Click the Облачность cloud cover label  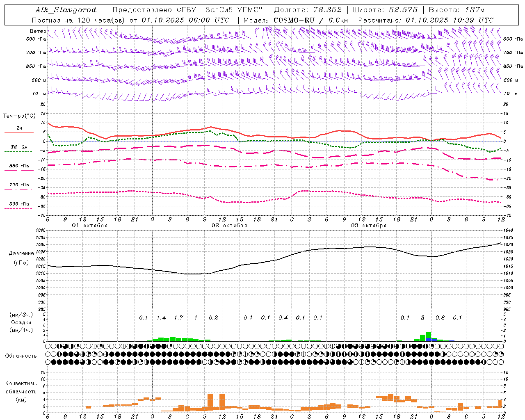[x=21, y=356]
